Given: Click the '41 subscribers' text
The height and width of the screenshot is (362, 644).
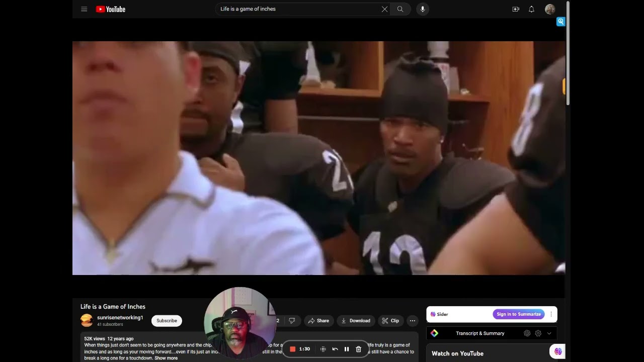Looking at the screenshot, I should [110, 325].
